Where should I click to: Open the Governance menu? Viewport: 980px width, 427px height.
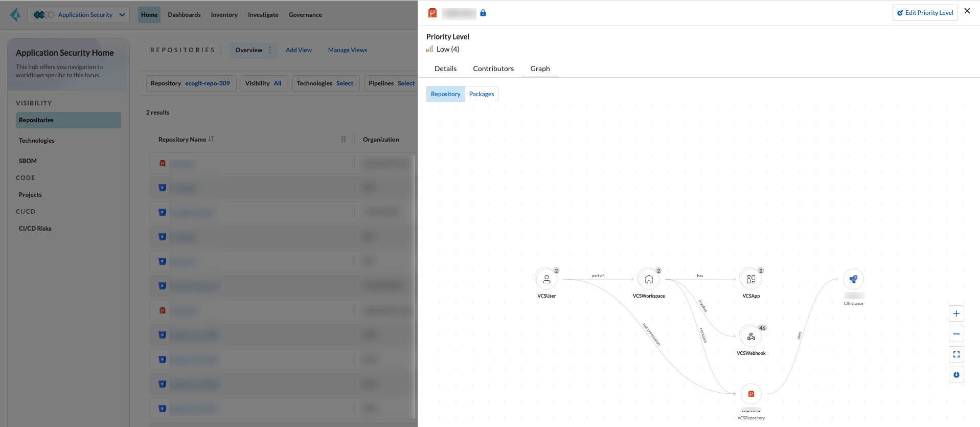305,15
